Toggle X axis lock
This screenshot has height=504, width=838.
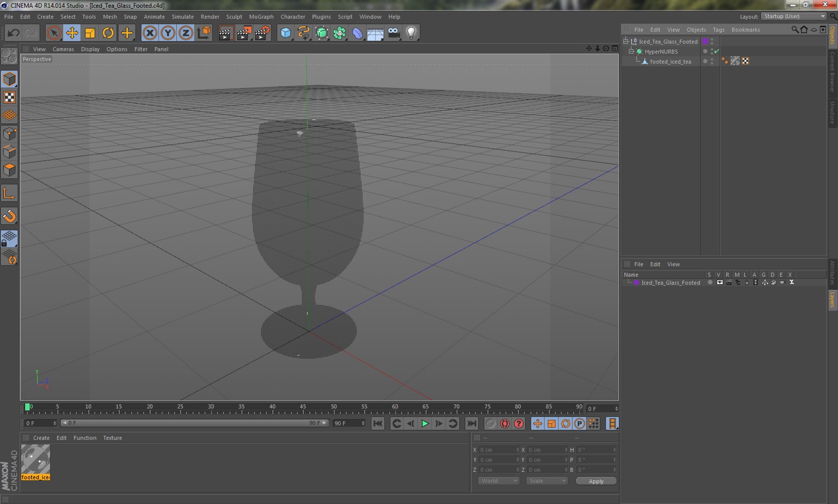150,33
